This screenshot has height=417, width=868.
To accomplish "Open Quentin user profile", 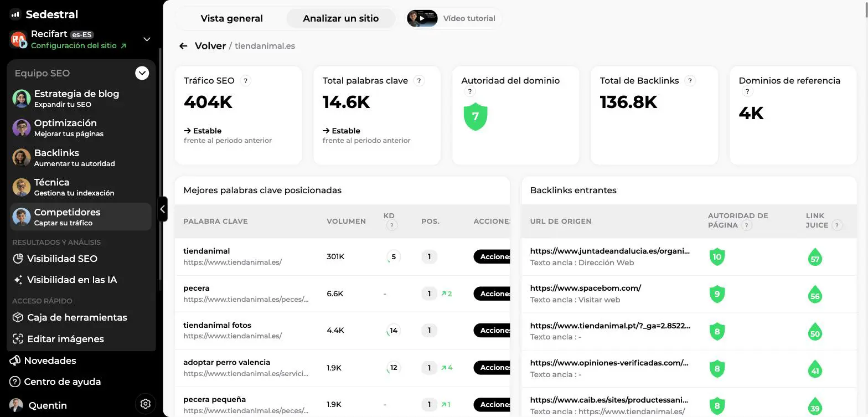I will [x=39, y=405].
